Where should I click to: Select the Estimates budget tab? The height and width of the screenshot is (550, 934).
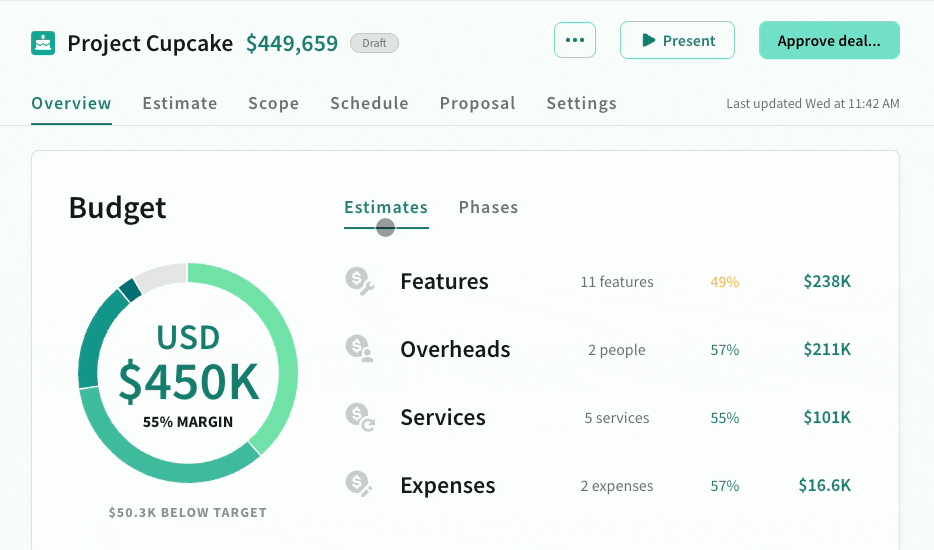pyautogui.click(x=386, y=208)
